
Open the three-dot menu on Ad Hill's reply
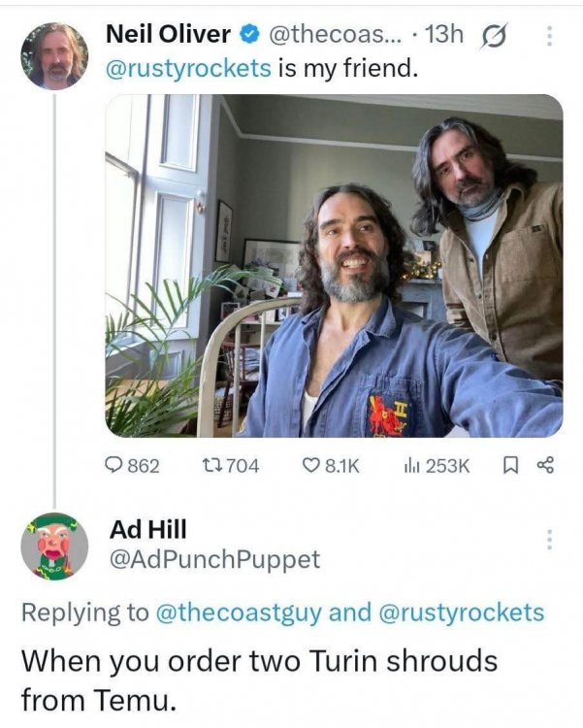tap(550, 540)
